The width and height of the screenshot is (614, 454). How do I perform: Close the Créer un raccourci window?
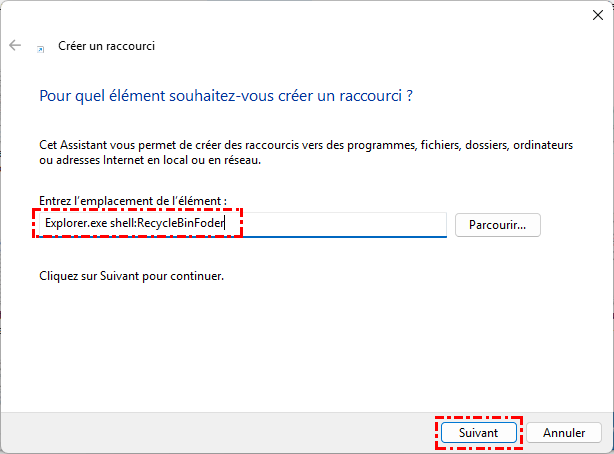tap(597, 14)
